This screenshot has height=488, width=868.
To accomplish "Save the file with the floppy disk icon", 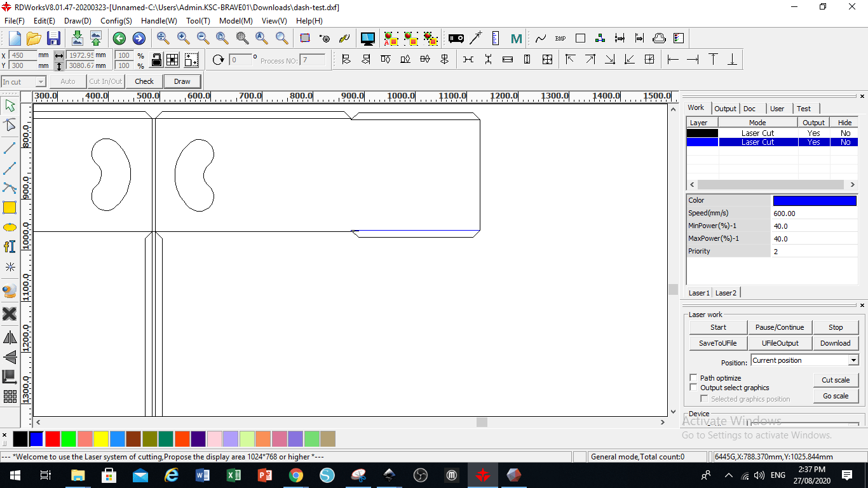I will 53,38.
